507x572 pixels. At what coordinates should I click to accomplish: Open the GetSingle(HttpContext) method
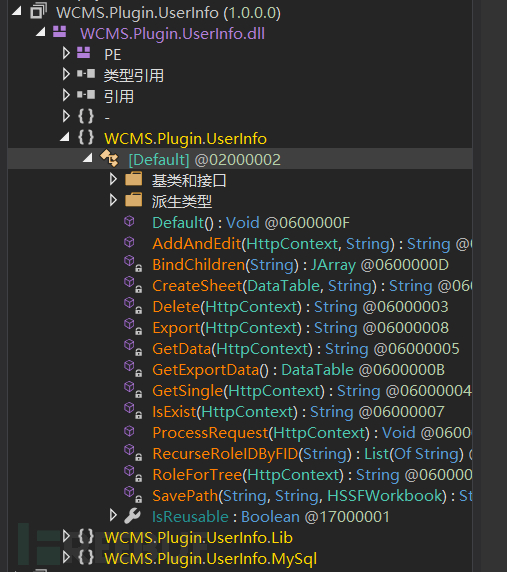point(312,391)
